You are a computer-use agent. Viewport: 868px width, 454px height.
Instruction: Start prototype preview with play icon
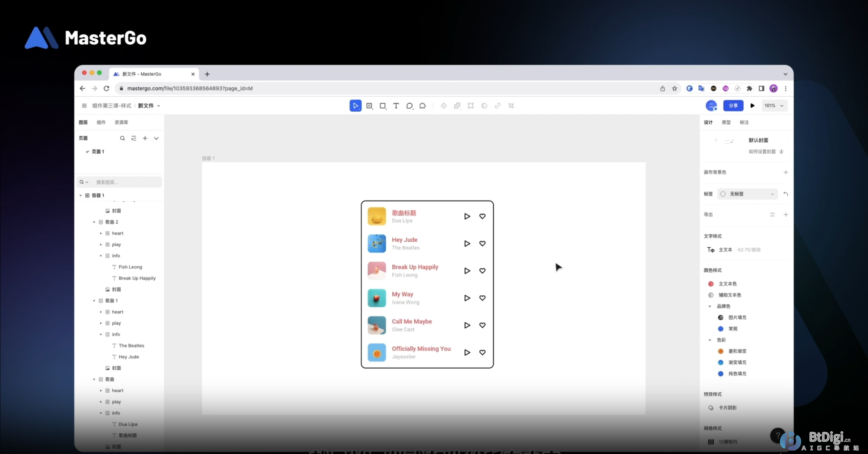tap(752, 106)
